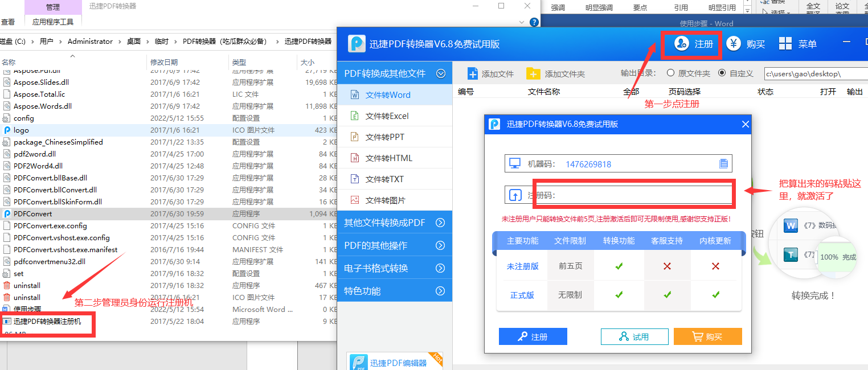Select Aspose.Words.dll file row
Image resolution: width=868 pixels, height=370 pixels.
click(x=169, y=106)
